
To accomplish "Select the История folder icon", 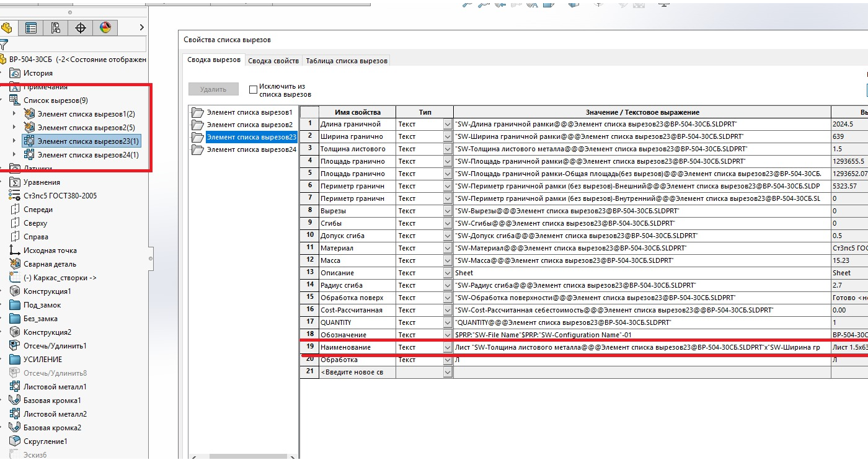I will (15, 73).
